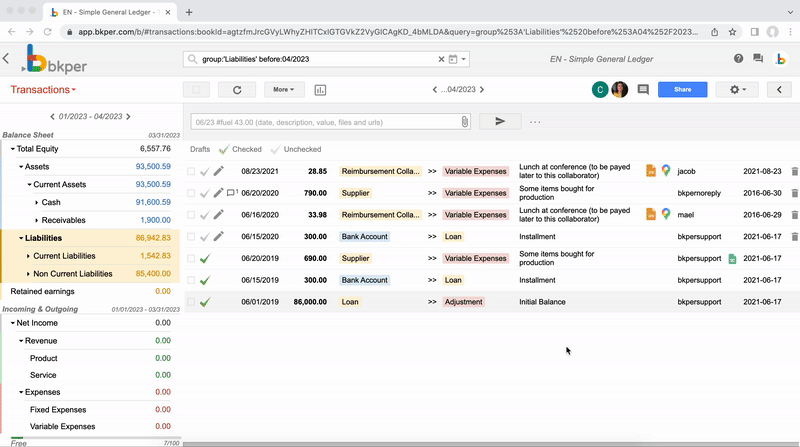Click the Bkper logo icon at top right
This screenshot has width=800, height=447.
[x=781, y=59]
